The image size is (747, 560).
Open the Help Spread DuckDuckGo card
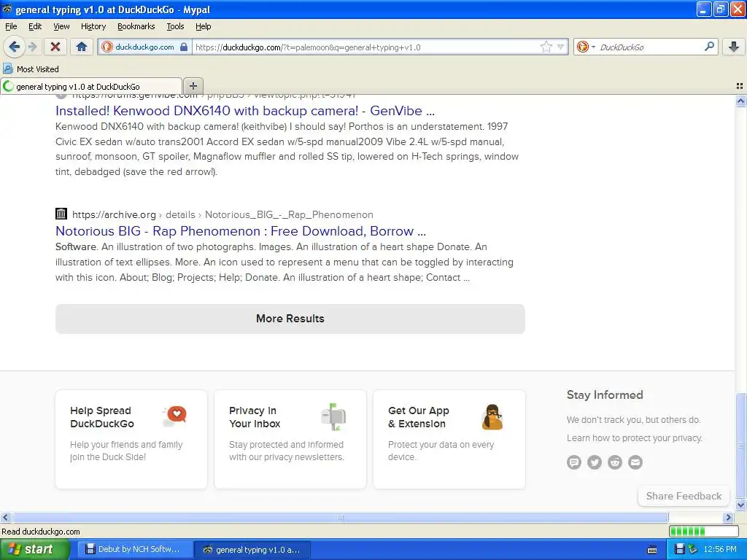[131, 439]
